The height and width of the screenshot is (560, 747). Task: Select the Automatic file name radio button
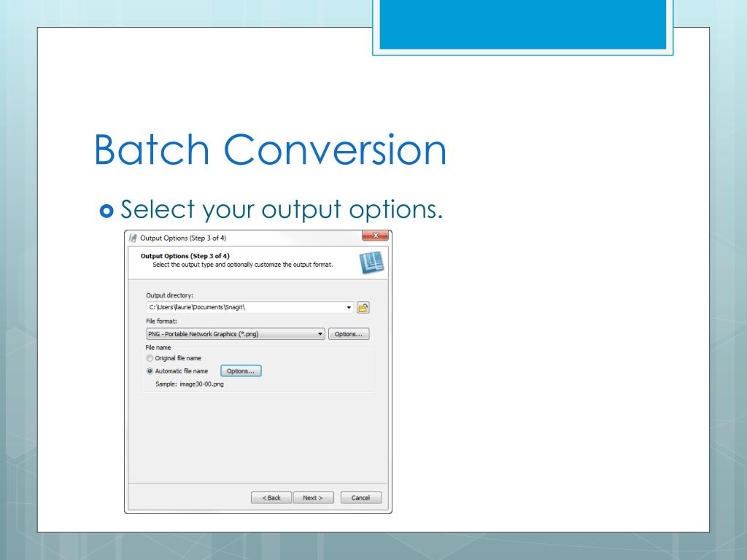(x=150, y=371)
